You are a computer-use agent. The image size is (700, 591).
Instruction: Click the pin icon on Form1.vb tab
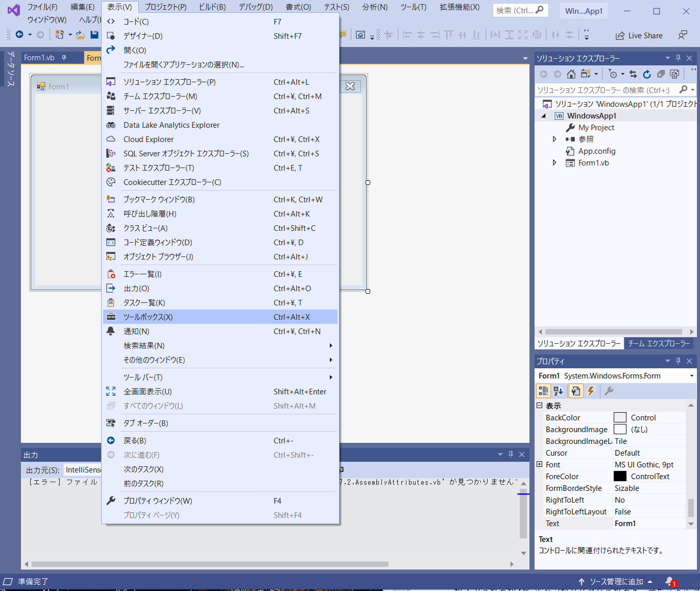coord(64,58)
